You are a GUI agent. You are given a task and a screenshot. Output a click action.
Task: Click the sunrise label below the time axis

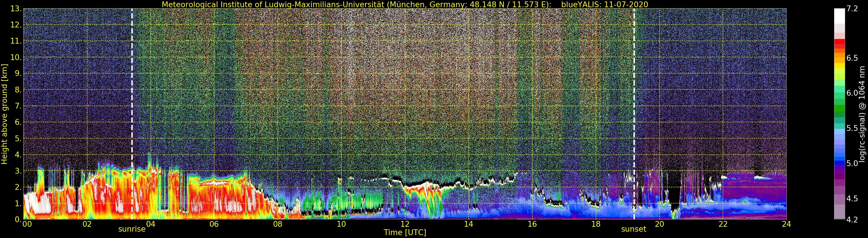click(x=132, y=229)
